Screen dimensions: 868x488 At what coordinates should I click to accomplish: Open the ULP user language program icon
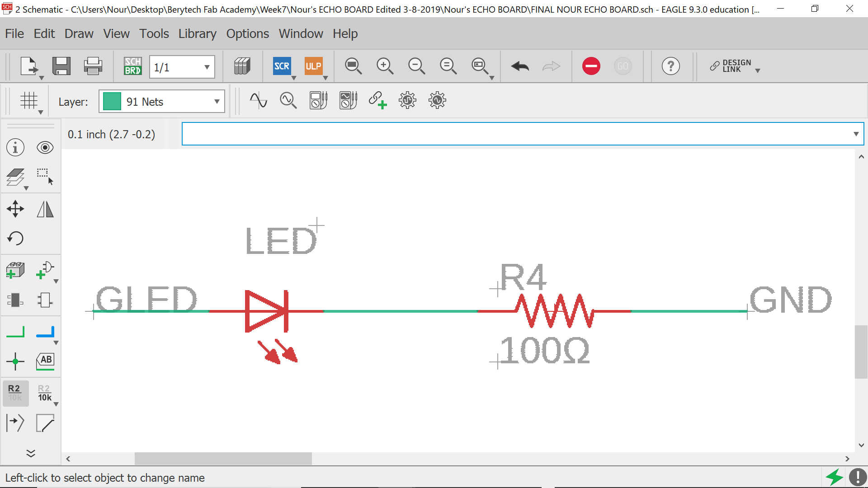[313, 66]
